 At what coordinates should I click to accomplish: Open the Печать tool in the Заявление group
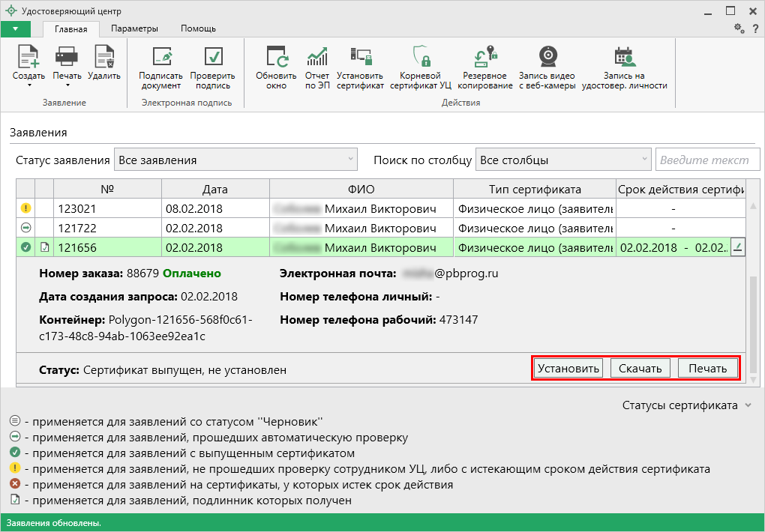click(x=66, y=67)
